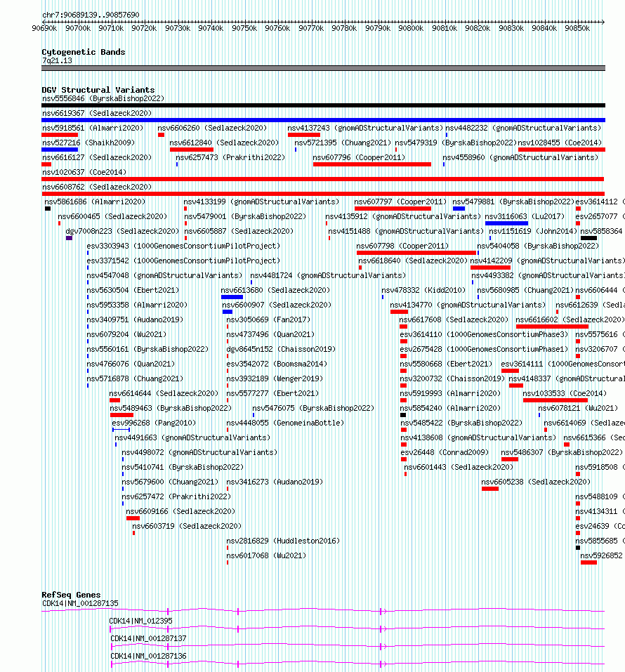
Task: Click black marker under nsv5861686
Action: (x=48, y=209)
